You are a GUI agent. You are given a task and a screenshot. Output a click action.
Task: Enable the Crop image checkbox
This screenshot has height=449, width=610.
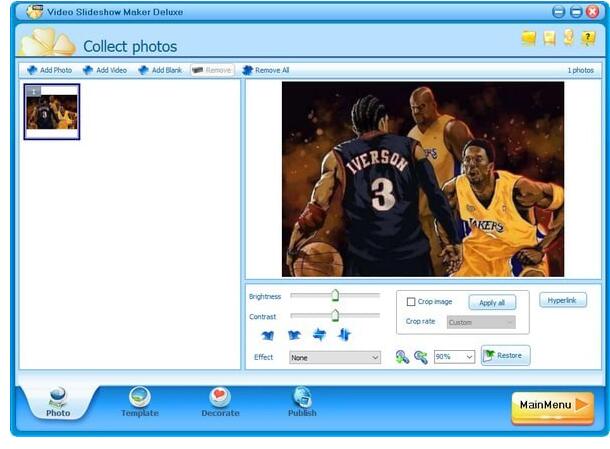[x=411, y=301]
